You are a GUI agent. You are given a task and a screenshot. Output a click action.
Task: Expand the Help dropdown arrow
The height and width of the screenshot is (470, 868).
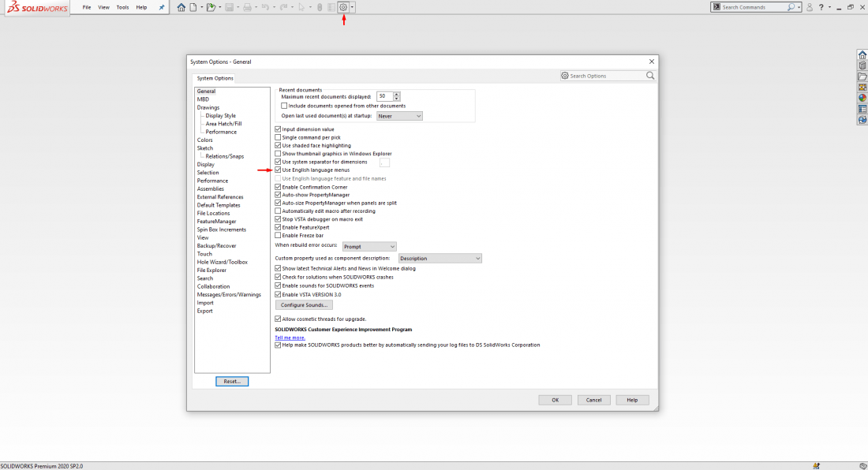(x=829, y=7)
